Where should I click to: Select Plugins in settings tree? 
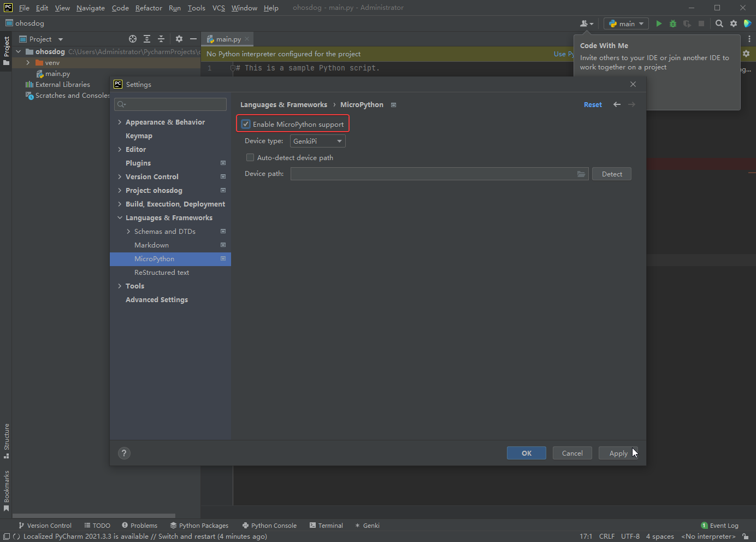pyautogui.click(x=170, y=163)
